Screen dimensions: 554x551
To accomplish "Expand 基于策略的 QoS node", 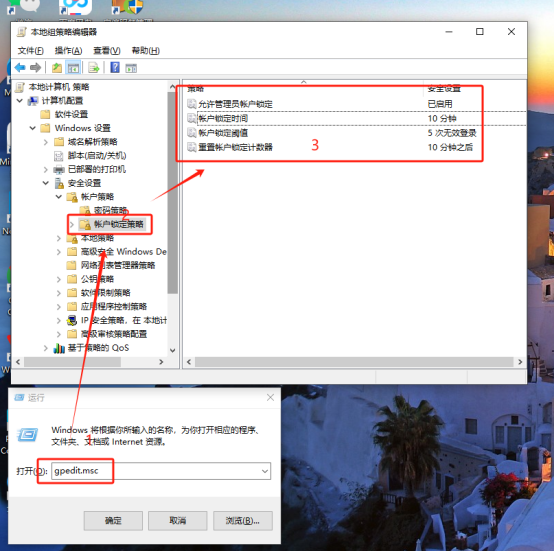I will point(46,348).
